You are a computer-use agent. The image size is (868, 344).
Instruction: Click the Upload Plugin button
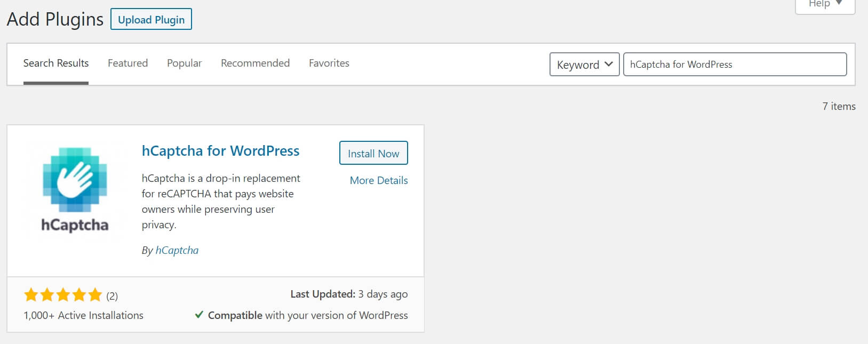[x=151, y=19]
